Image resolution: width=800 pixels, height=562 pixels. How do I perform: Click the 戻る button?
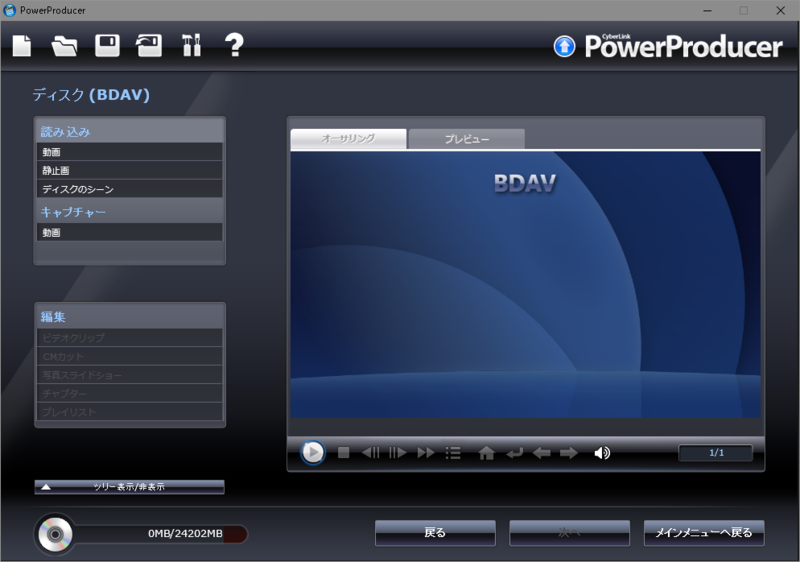pos(435,533)
